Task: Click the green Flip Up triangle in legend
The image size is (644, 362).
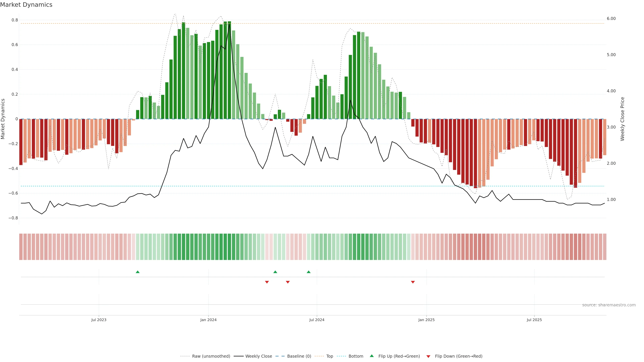Action: (x=372, y=356)
